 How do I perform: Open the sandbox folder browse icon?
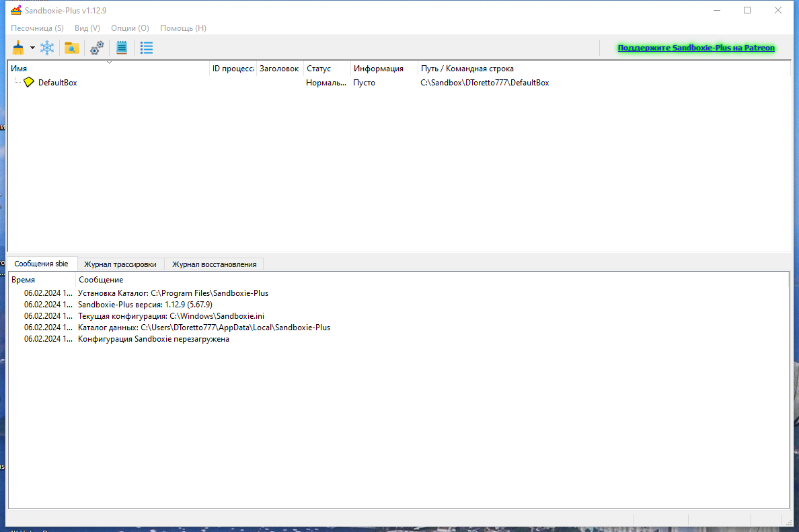[72, 48]
